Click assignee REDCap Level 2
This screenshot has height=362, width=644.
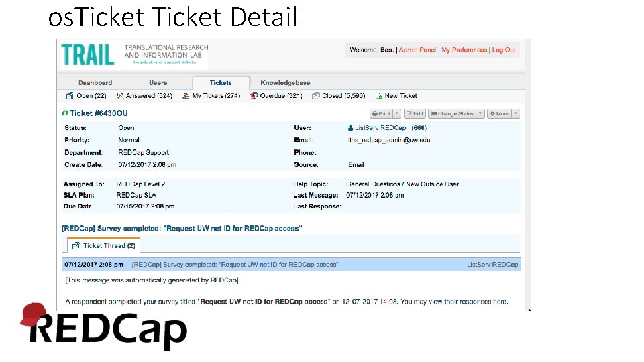tap(140, 184)
